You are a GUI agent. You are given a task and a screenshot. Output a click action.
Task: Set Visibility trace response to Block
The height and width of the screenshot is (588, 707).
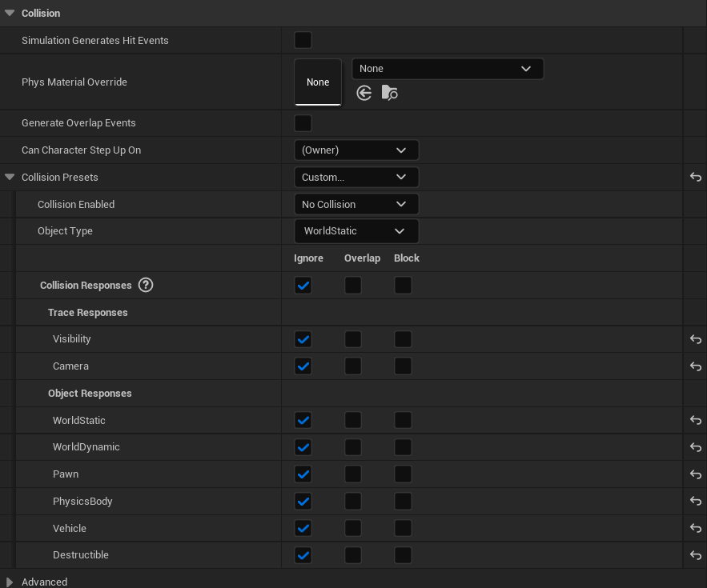pos(403,339)
